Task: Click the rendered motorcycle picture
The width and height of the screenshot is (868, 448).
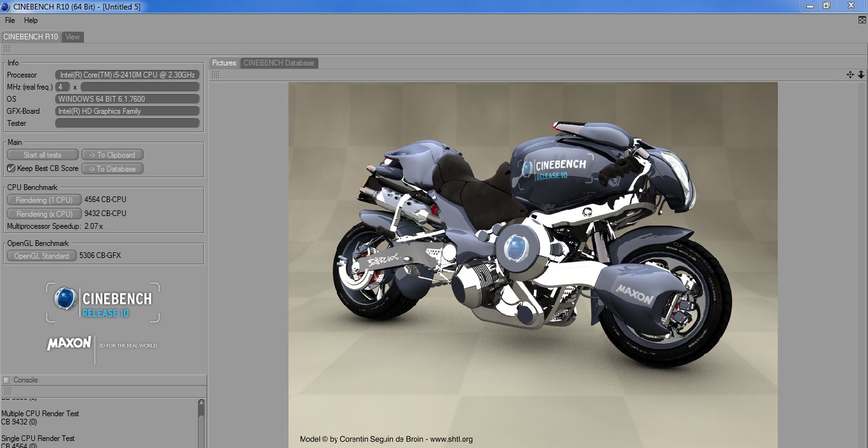Action: 533,265
